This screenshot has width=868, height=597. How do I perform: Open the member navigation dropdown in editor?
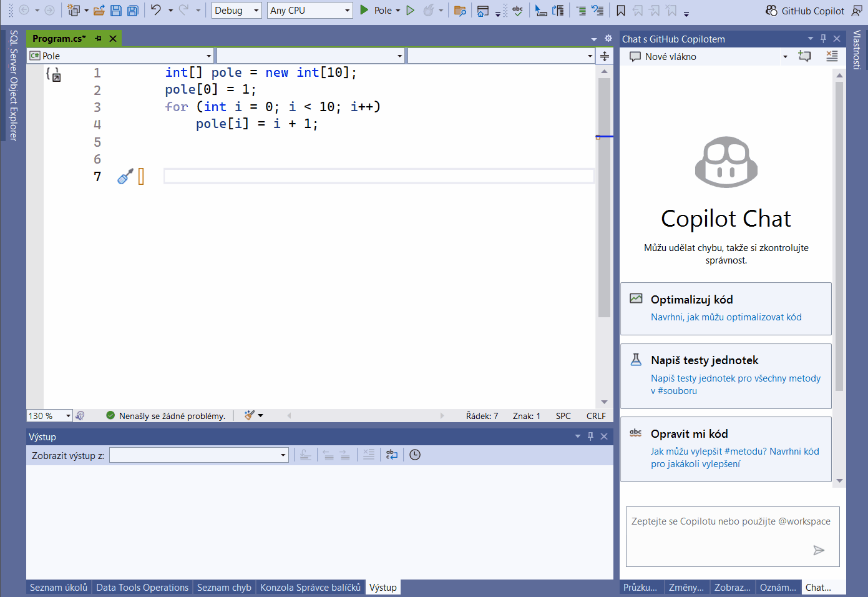[501, 56]
